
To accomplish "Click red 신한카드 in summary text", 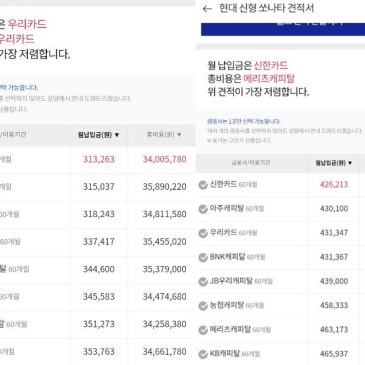I will pos(271,66).
